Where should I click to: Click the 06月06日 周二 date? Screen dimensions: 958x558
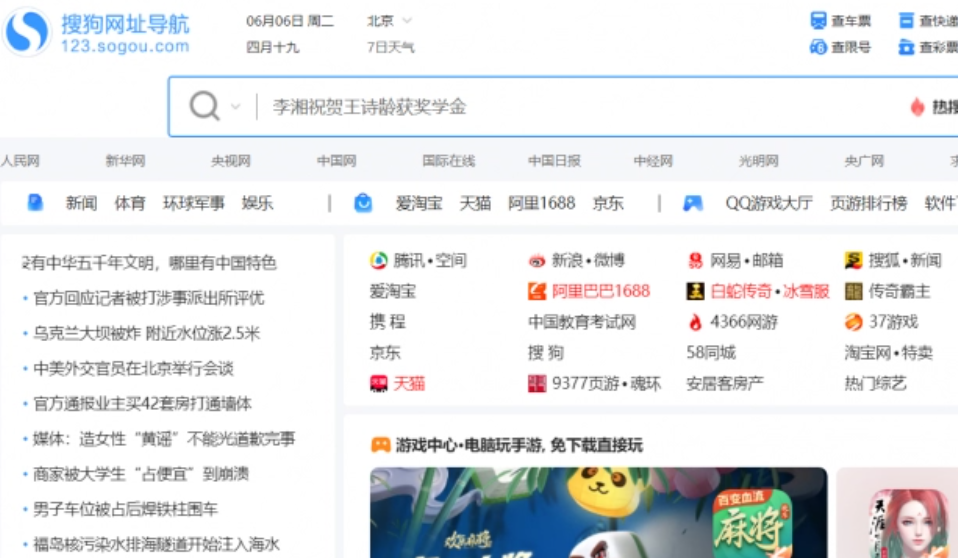click(290, 21)
